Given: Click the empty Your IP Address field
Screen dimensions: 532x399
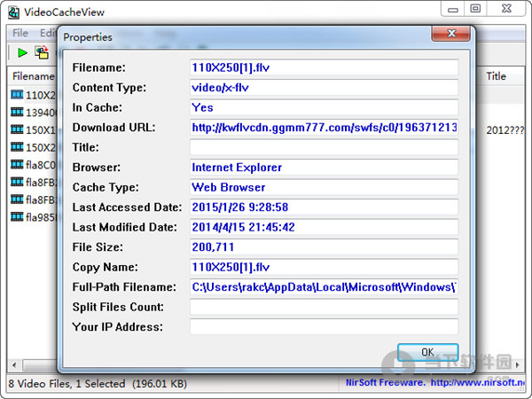Looking at the screenshot, I should (324, 326).
